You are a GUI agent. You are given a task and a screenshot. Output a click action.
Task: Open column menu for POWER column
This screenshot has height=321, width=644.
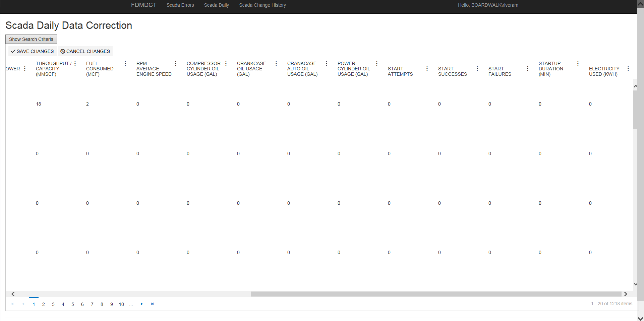tap(25, 69)
